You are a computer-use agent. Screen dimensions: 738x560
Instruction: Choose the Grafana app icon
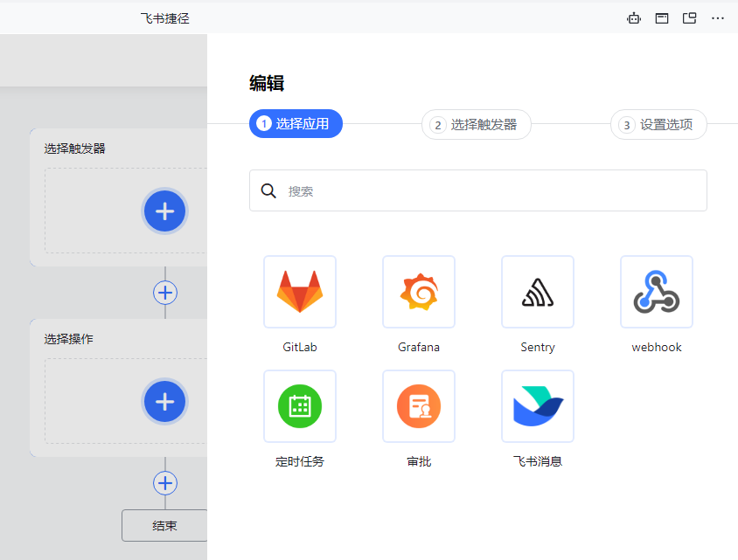(x=419, y=292)
